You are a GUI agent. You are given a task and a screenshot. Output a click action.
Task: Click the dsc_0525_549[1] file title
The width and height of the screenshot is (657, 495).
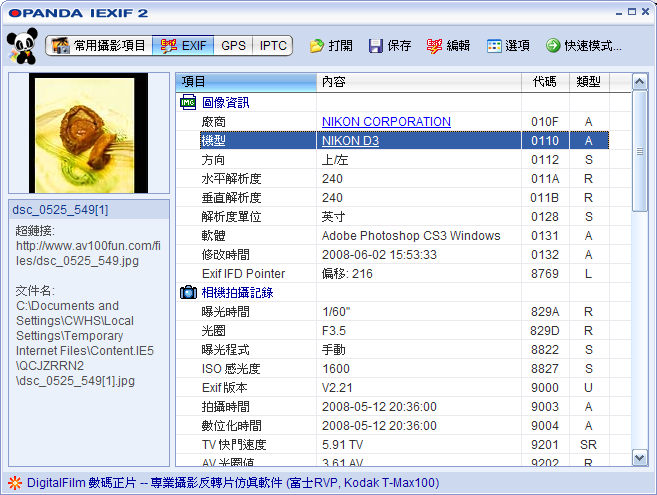[60, 210]
